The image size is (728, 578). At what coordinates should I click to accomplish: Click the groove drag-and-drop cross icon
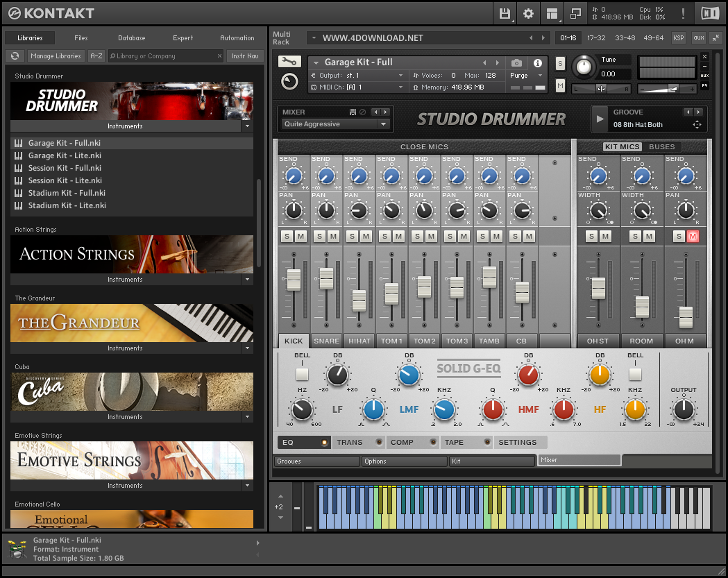(697, 124)
